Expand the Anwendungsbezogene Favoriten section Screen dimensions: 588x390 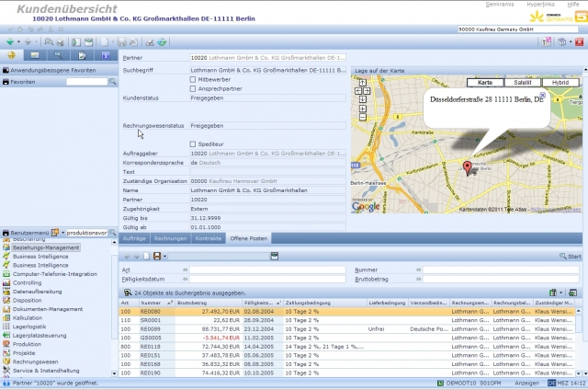click(x=6, y=70)
